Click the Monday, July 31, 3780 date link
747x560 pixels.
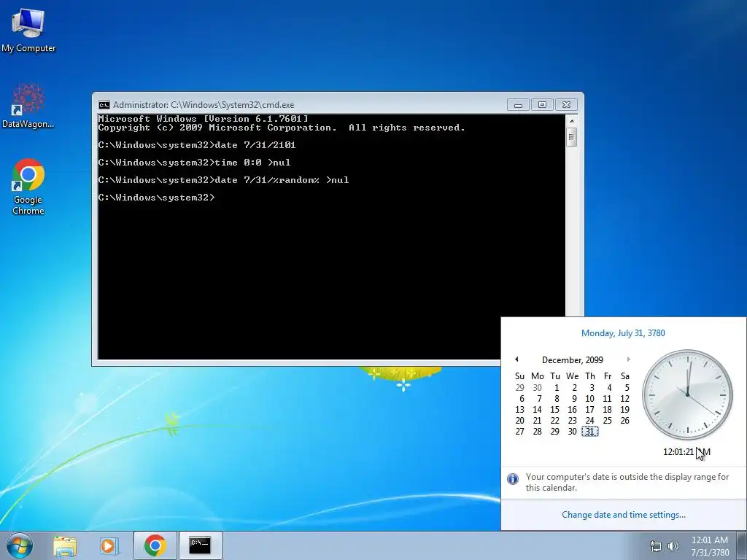coord(623,333)
